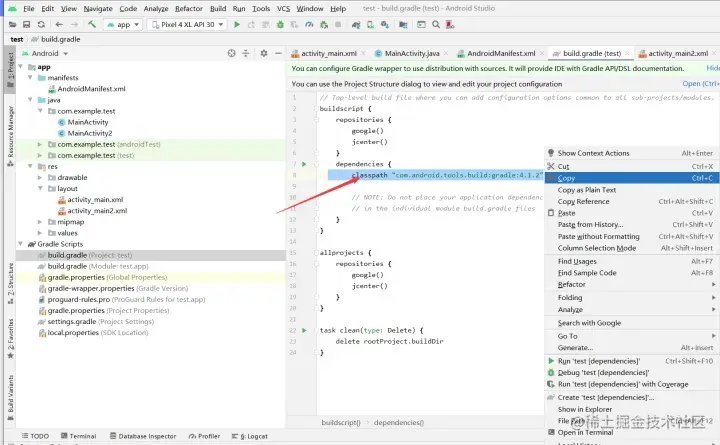The image size is (720, 445).
Task: Select activity_main2.xml in layout folder
Action: pyautogui.click(x=92, y=211)
